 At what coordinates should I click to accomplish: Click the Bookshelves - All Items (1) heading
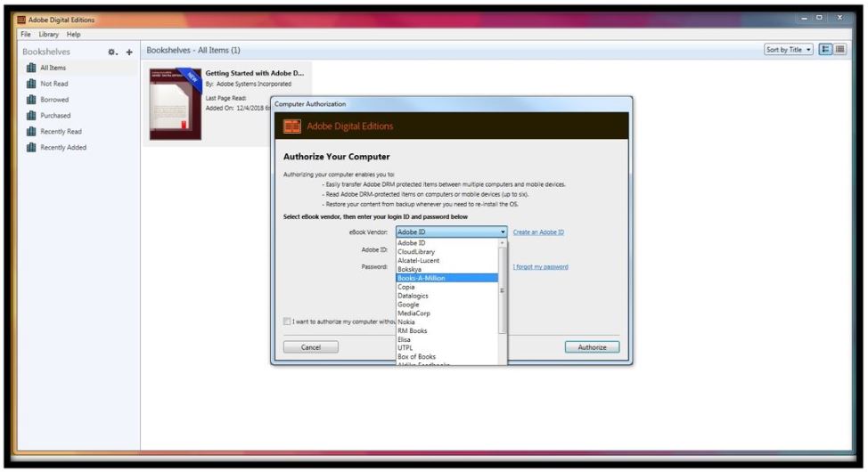tap(193, 51)
